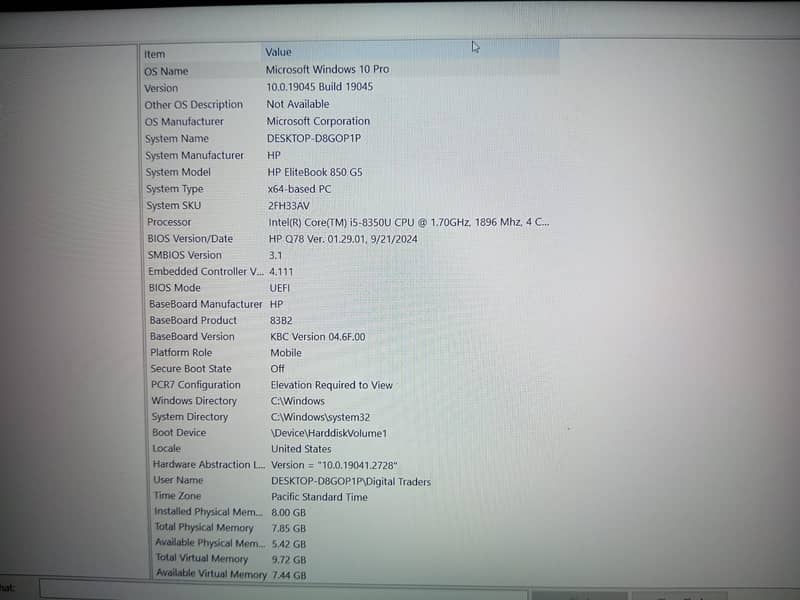This screenshot has width=800, height=600.
Task: Select value United States
Action: tap(301, 448)
